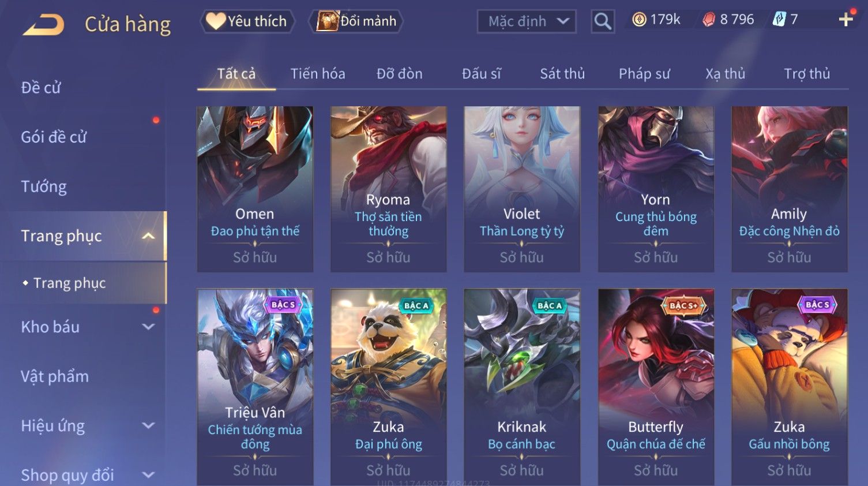Open Gói đề cử in sidebar
The width and height of the screenshot is (868, 486).
pyautogui.click(x=54, y=137)
